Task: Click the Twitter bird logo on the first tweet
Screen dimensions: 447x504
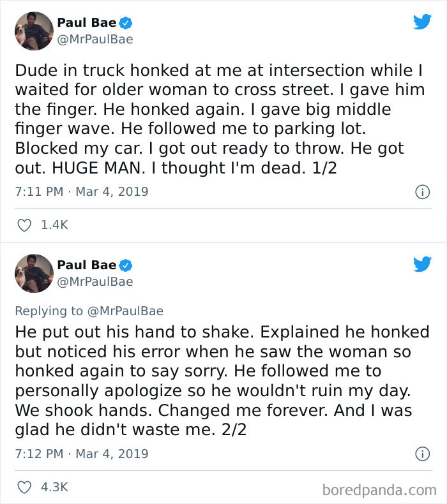Action: (x=422, y=22)
